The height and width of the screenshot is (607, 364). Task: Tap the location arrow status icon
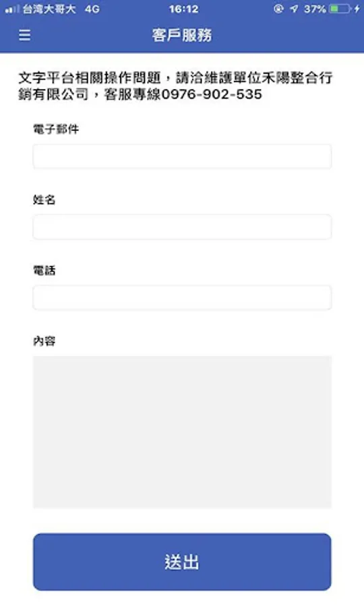[x=294, y=9]
